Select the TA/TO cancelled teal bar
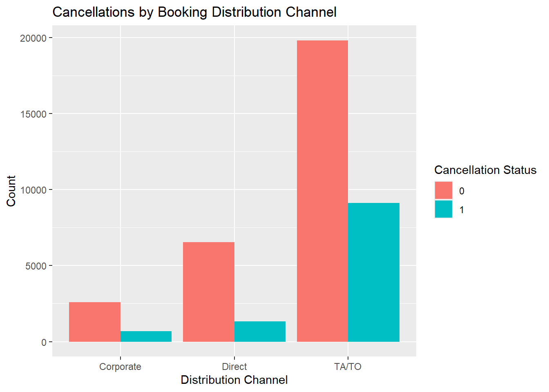 click(374, 272)
